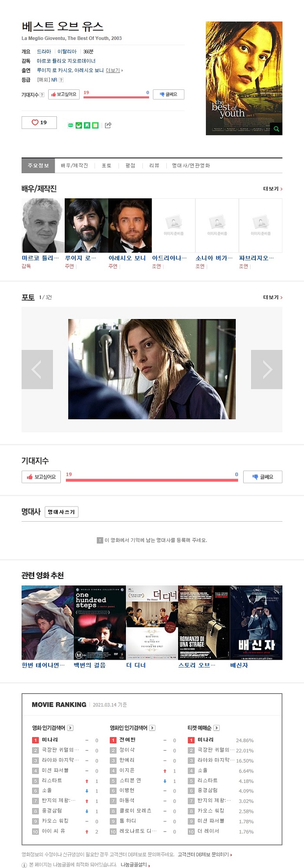Screen dimensions: 304x868
Task: Share via Naver cafe cup icon
Action: point(79,125)
